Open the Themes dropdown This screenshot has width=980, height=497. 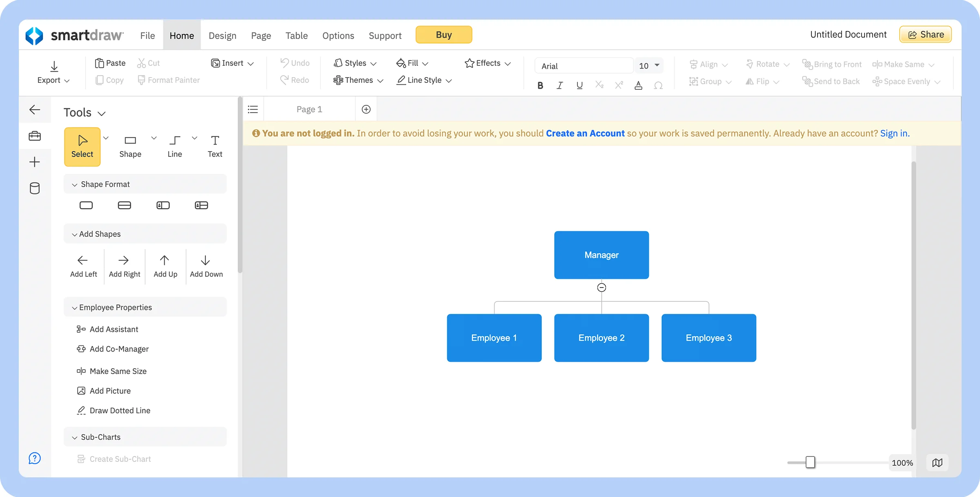click(358, 80)
